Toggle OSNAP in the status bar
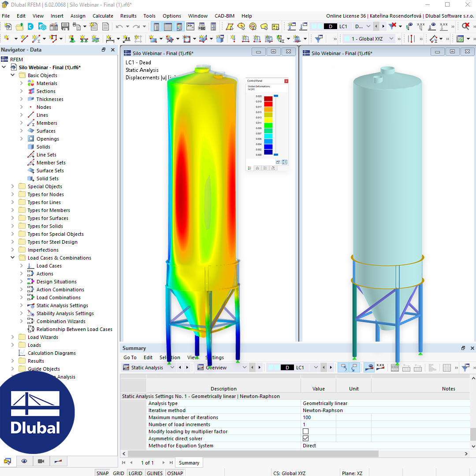The height and width of the screenshot is (476, 476). click(x=175, y=473)
